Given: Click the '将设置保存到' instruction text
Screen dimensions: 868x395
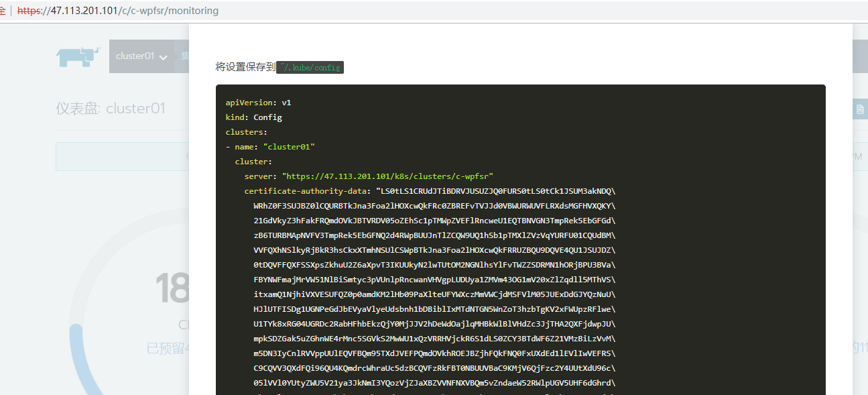Looking at the screenshot, I should (x=245, y=67).
